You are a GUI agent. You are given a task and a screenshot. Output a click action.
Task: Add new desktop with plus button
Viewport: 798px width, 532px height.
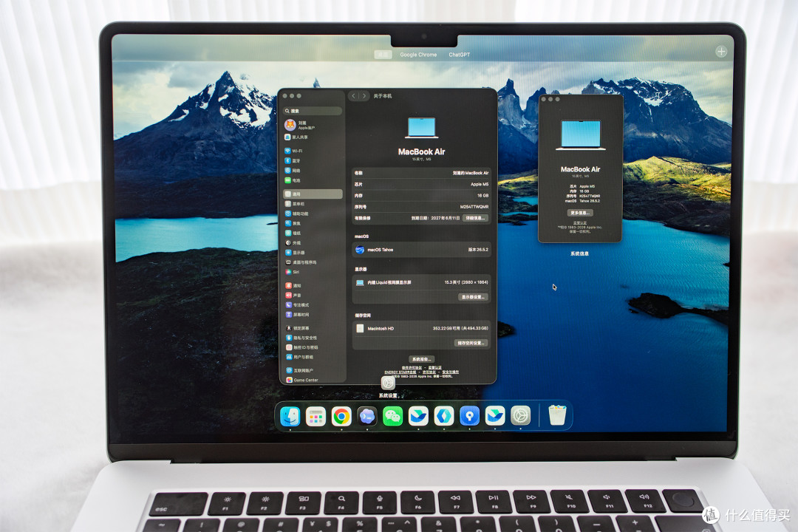pos(721,52)
